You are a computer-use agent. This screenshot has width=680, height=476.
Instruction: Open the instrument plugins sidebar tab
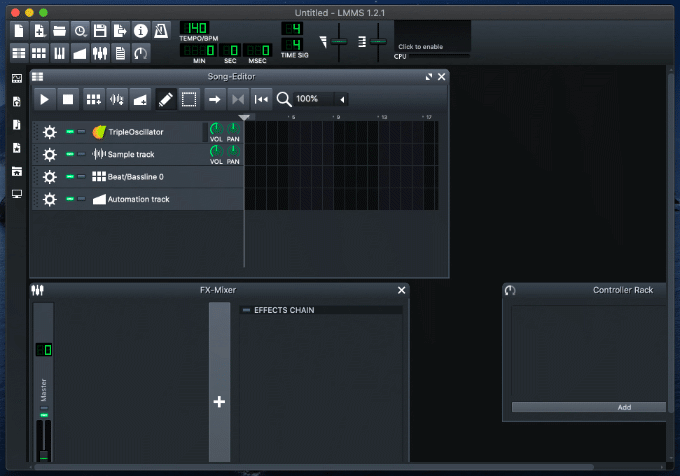click(17, 78)
